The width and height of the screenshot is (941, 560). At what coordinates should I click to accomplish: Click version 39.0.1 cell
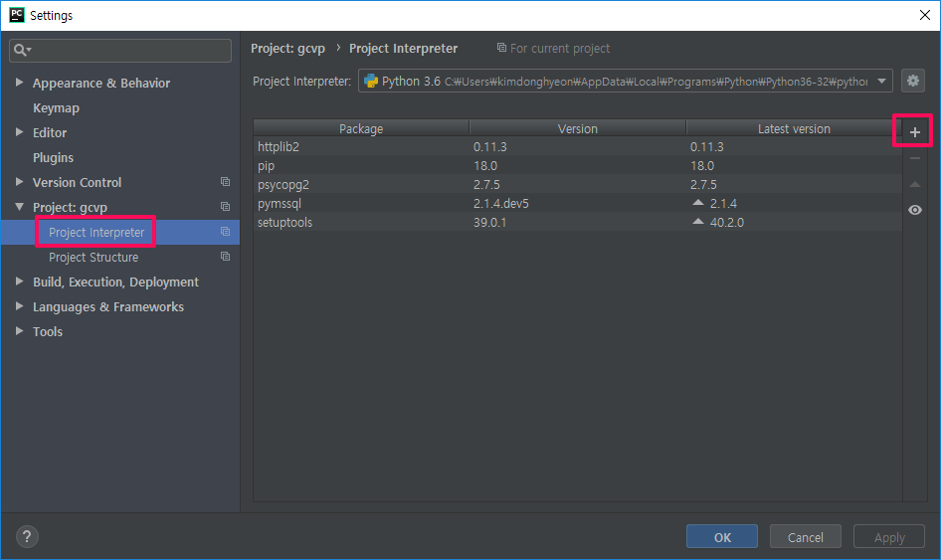click(x=489, y=222)
